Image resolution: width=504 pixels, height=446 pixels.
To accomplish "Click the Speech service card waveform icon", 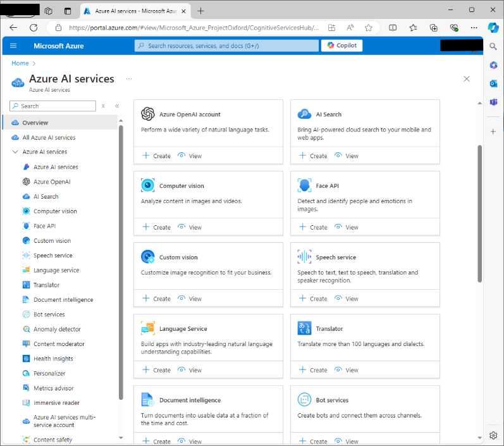I will click(304, 257).
